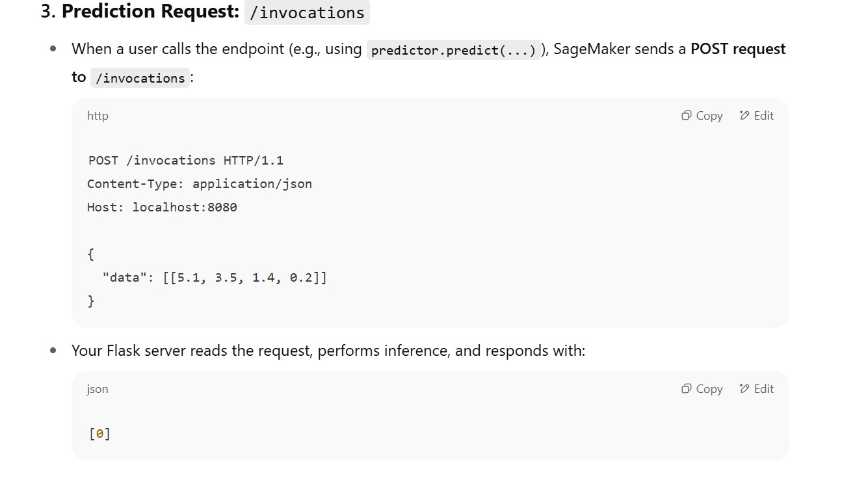Screen dimensions: 868x482
Task: Click the "Host: localhost:8080" line
Action: [x=162, y=207]
